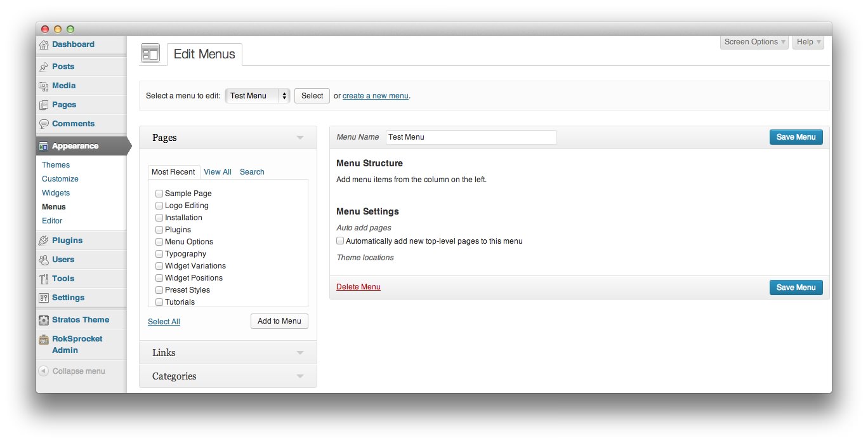Click the Dashboard house icon
The height and width of the screenshot is (443, 868).
tap(44, 45)
